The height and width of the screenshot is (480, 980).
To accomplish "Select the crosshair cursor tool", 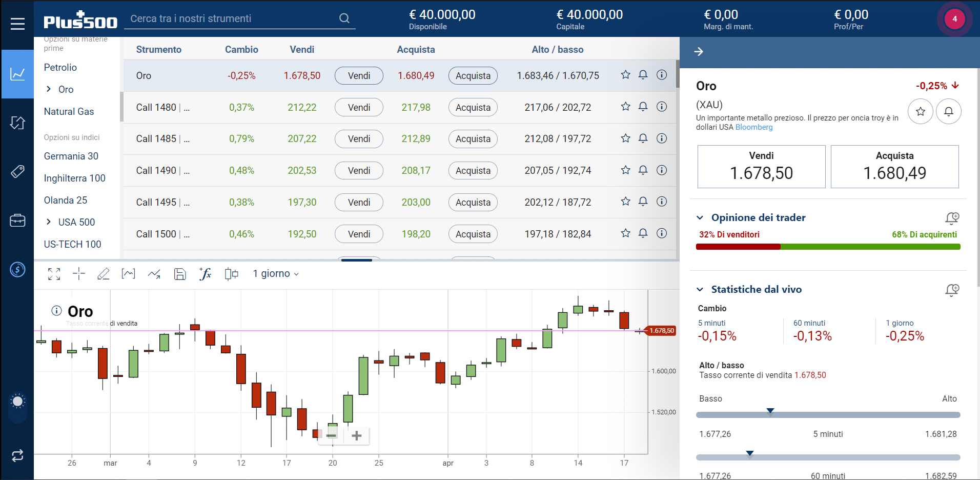I will coord(78,274).
